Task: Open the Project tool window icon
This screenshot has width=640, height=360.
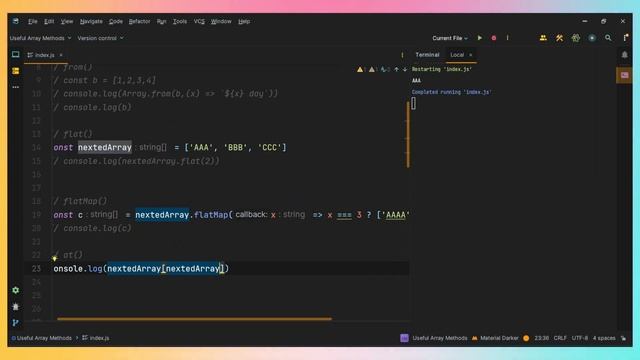Action: 16,55
